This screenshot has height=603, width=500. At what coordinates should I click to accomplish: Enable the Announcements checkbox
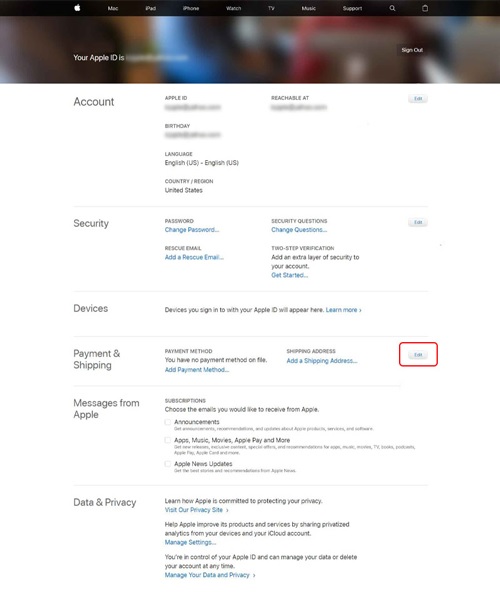[168, 422]
